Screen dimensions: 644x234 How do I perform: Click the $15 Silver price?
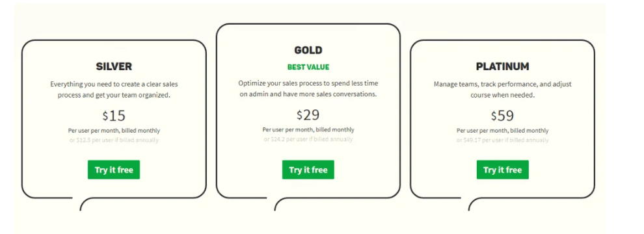114,116
